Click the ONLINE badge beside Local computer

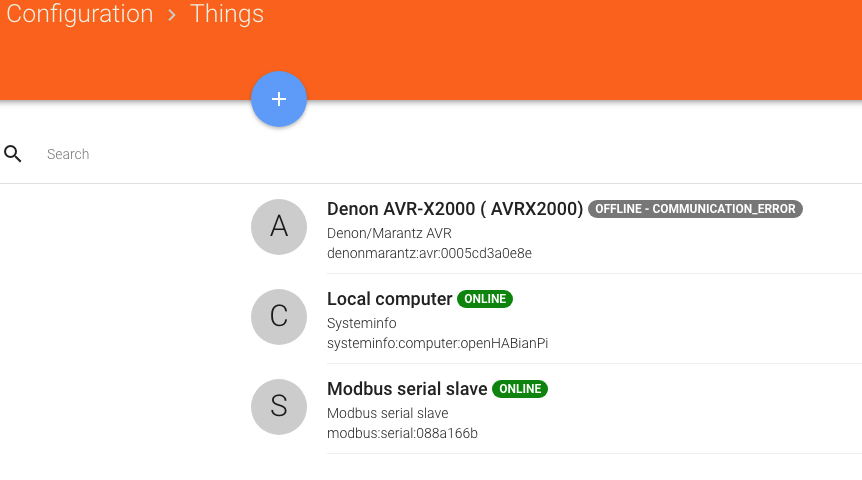coord(485,299)
